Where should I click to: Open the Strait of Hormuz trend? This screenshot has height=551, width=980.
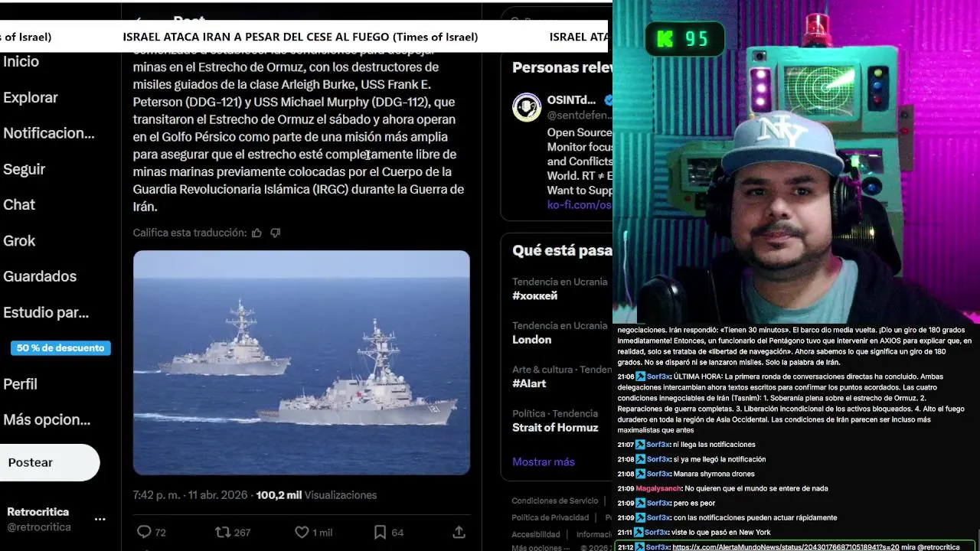pos(555,428)
